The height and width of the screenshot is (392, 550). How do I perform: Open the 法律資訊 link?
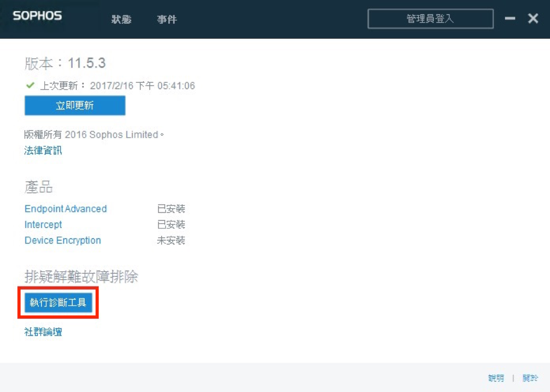tap(43, 151)
